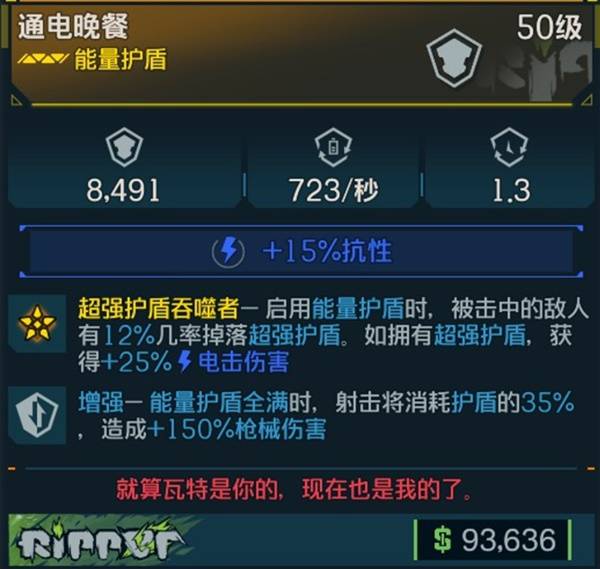Click the 93,636 price box
Viewport: 600px width, 569px height.
click(493, 540)
